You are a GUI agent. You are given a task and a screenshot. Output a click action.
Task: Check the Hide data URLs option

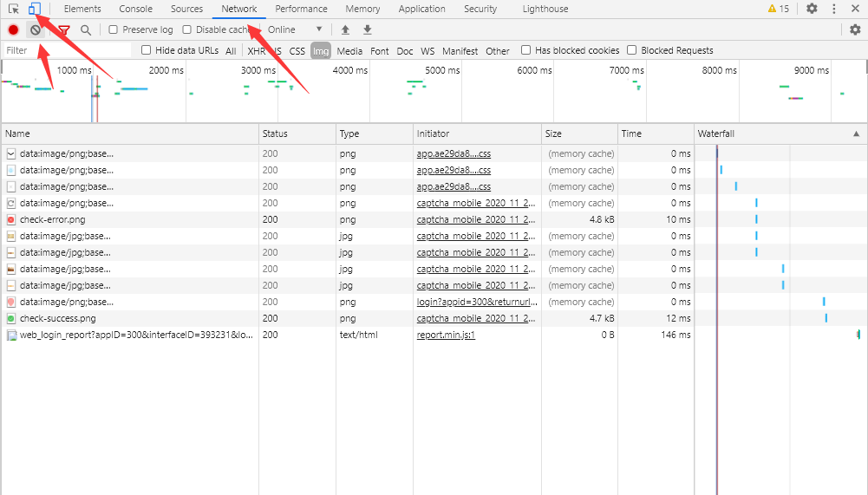(147, 50)
